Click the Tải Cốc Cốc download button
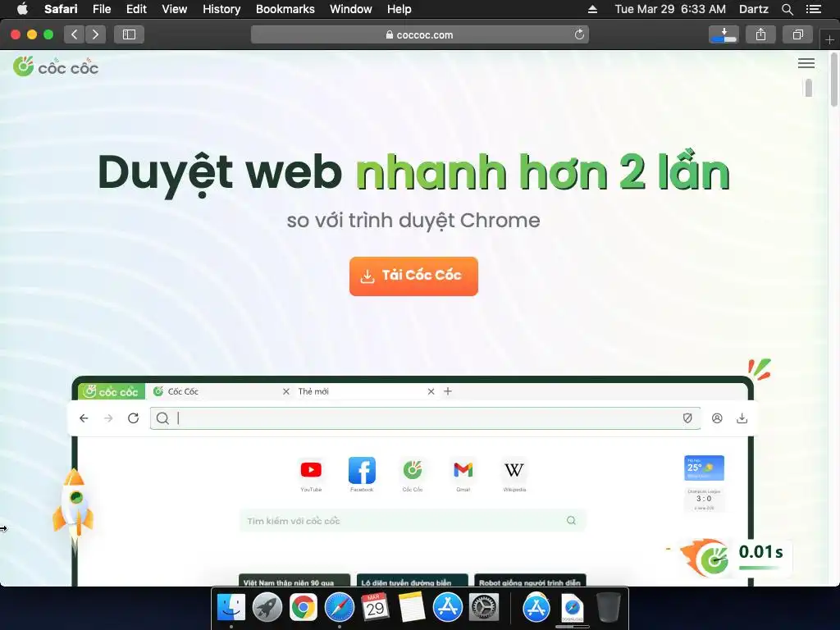This screenshot has width=840, height=630. pyautogui.click(x=413, y=276)
